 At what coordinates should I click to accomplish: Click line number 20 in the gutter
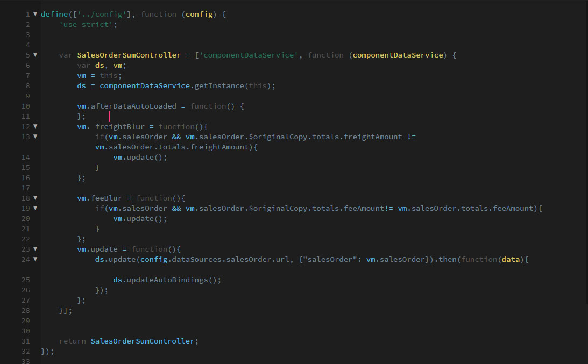tap(25, 218)
